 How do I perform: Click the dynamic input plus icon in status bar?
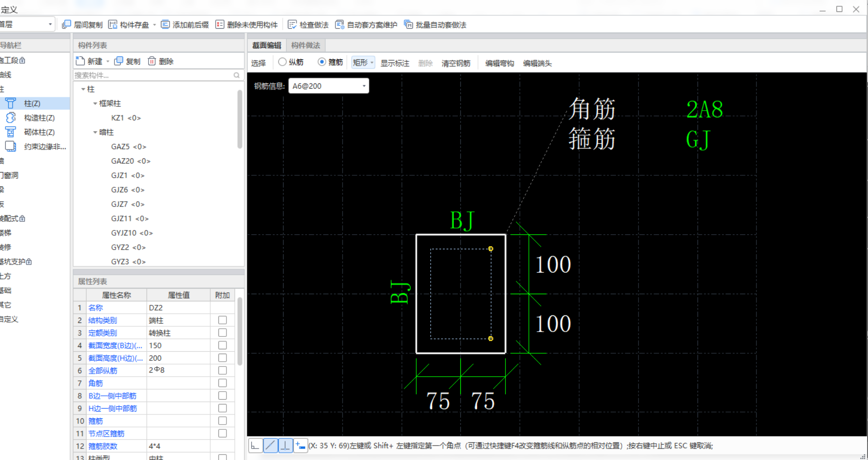[300, 446]
